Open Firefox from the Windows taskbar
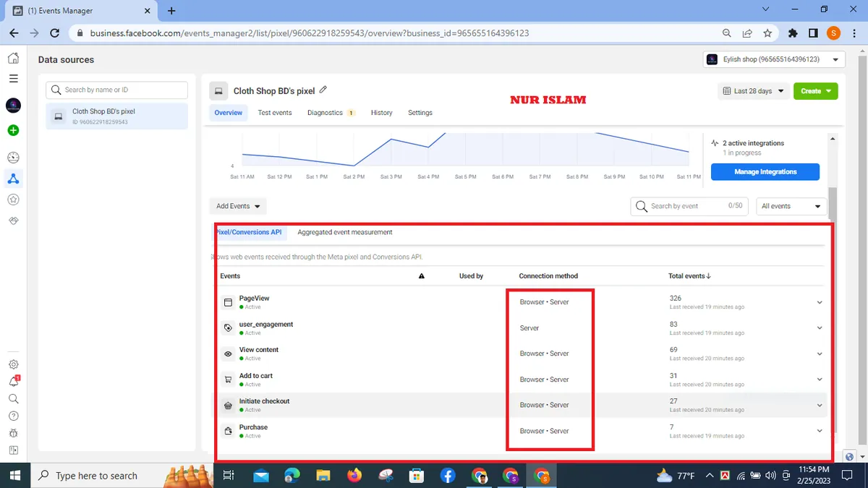Screen dimensions: 868x488 (x=354, y=475)
